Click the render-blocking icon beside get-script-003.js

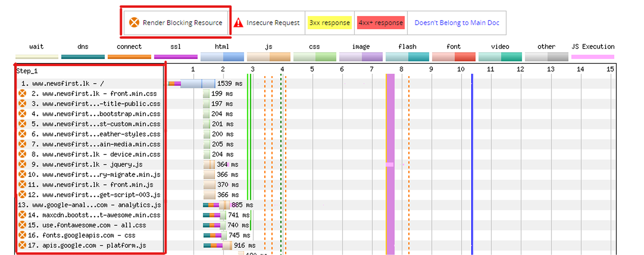pos(22,195)
